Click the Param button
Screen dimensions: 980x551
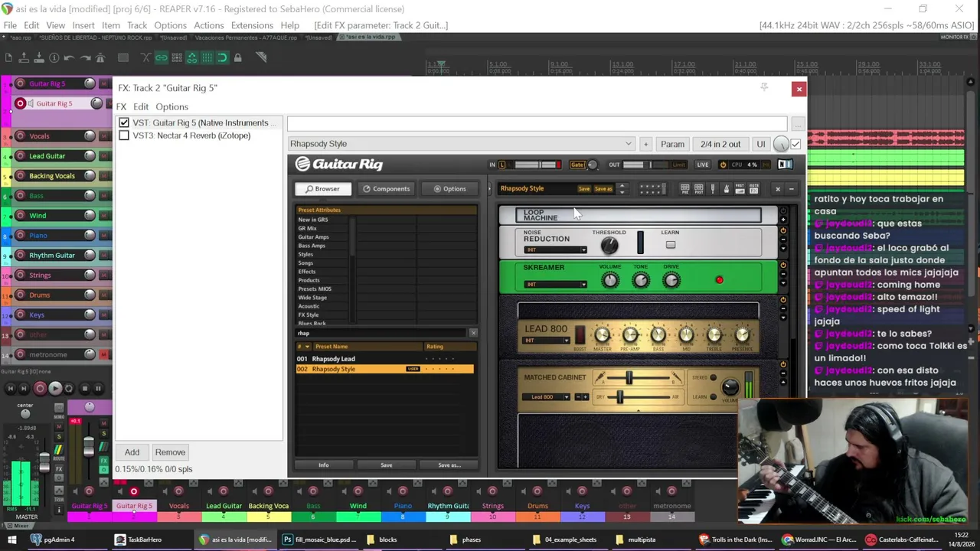coord(672,144)
